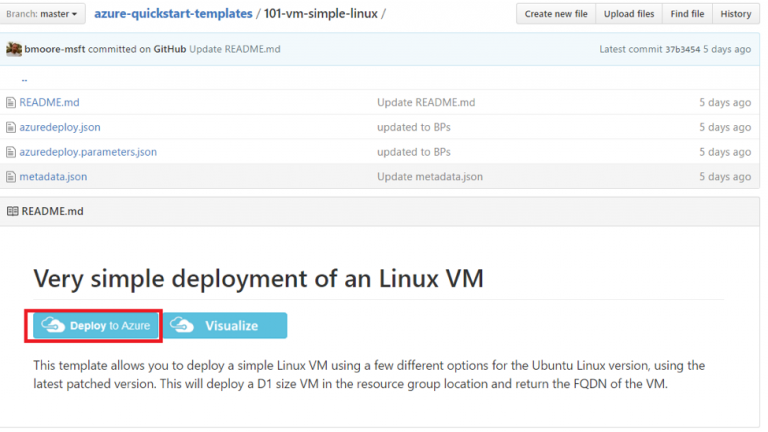Open the 'Update metadata.json' commit message
The image size is (768, 432).
[430, 177]
